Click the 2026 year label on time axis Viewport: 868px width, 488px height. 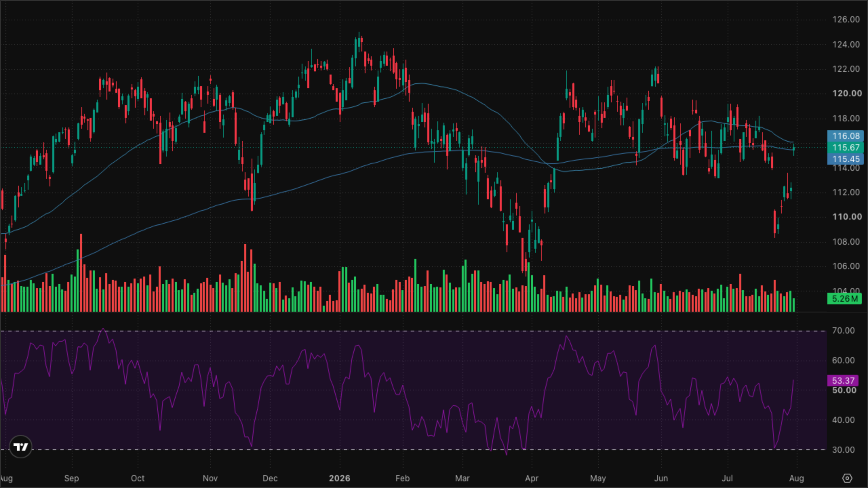click(339, 478)
